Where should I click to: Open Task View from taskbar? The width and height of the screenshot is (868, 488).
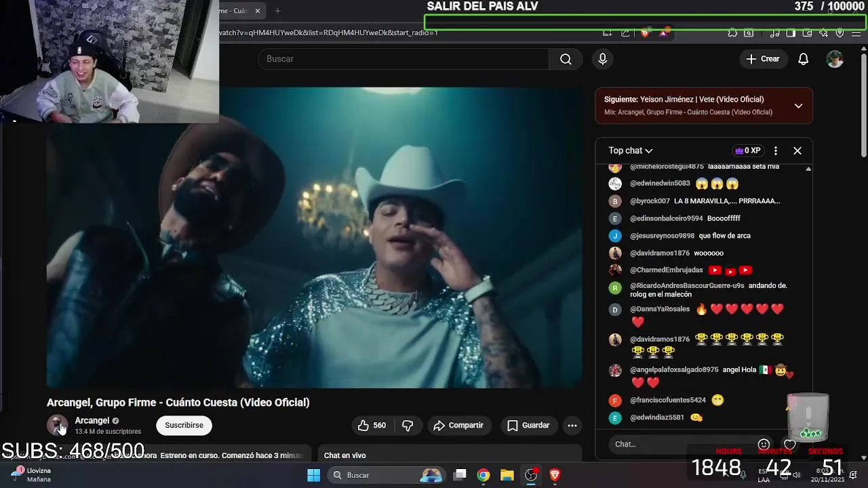tap(460, 475)
